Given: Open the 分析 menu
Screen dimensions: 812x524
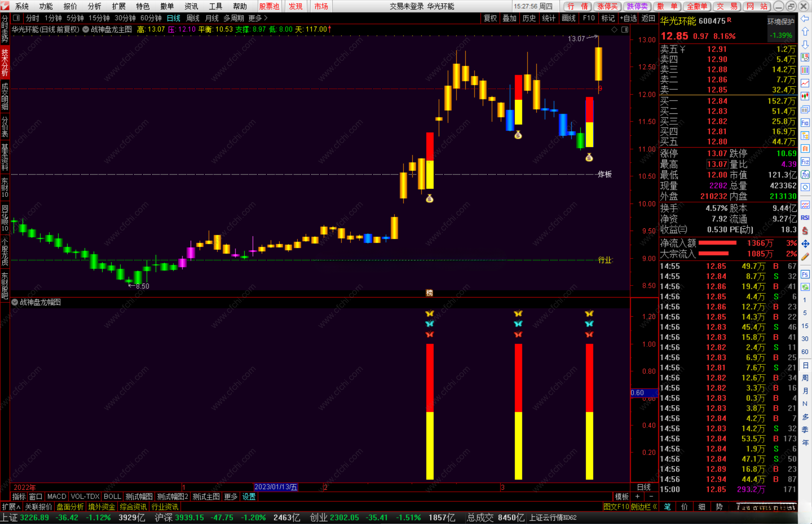Looking at the screenshot, I should [x=94, y=6].
